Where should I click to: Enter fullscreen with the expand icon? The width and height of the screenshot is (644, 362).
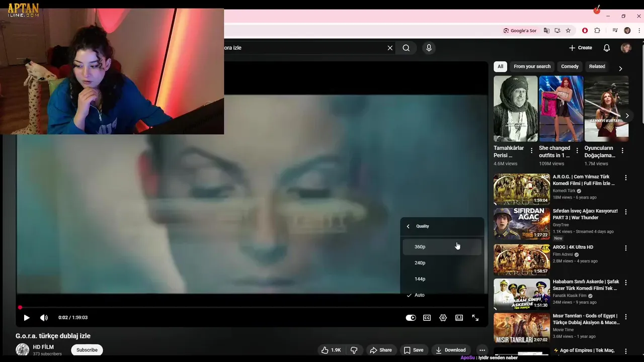click(x=475, y=318)
